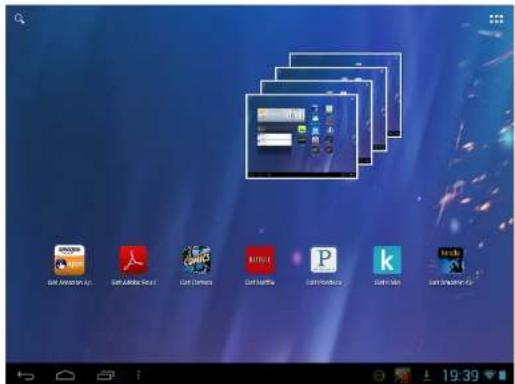Tap the Wi-Fi signal indicator
The height and width of the screenshot is (384, 515).
pos(490,375)
